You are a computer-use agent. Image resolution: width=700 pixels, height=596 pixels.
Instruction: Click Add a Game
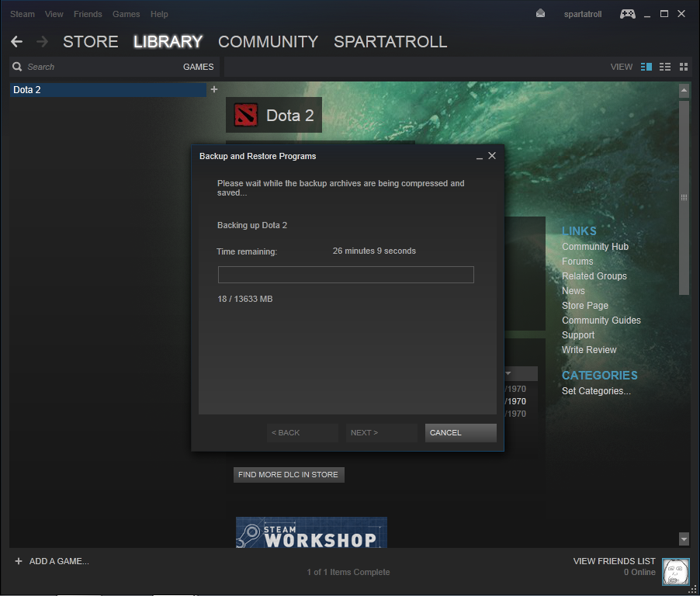(59, 561)
